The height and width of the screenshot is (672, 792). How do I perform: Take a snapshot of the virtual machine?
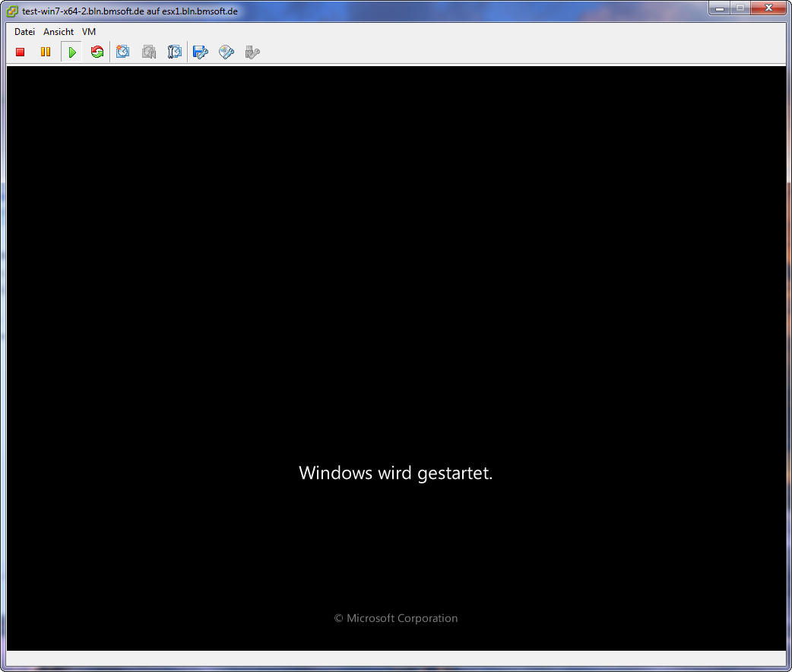coord(122,52)
